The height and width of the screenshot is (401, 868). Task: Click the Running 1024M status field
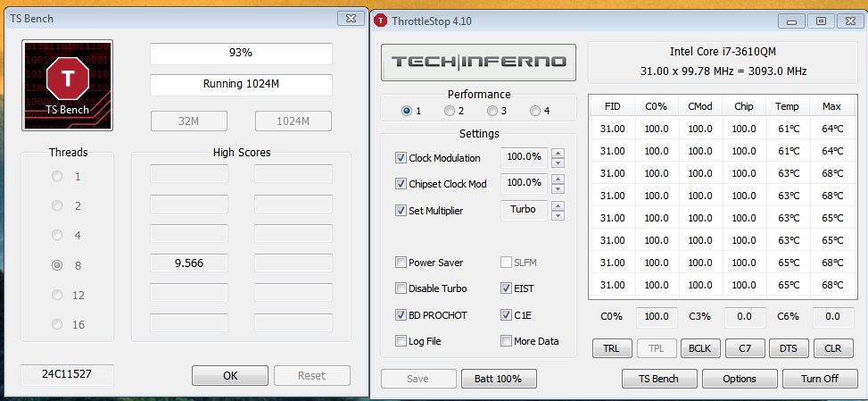[x=241, y=84]
